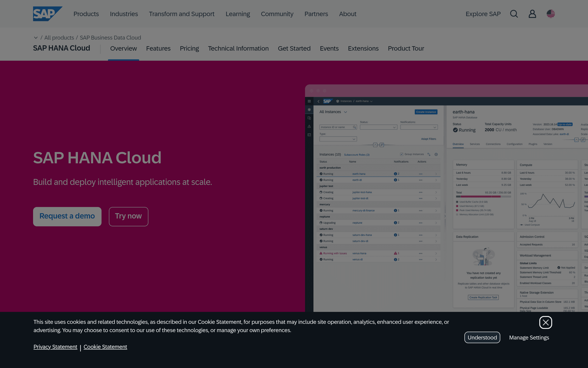Switch to the Pricing tab
The height and width of the screenshot is (368, 588).
(x=189, y=49)
